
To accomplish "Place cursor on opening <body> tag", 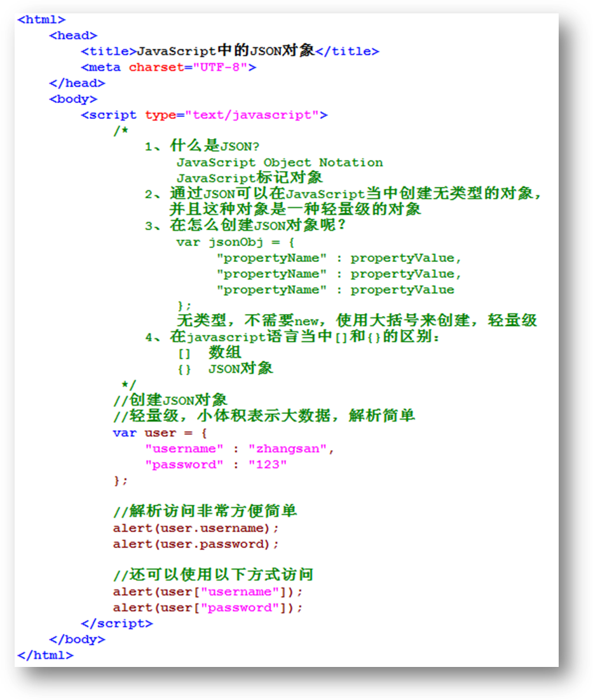I will [73, 99].
